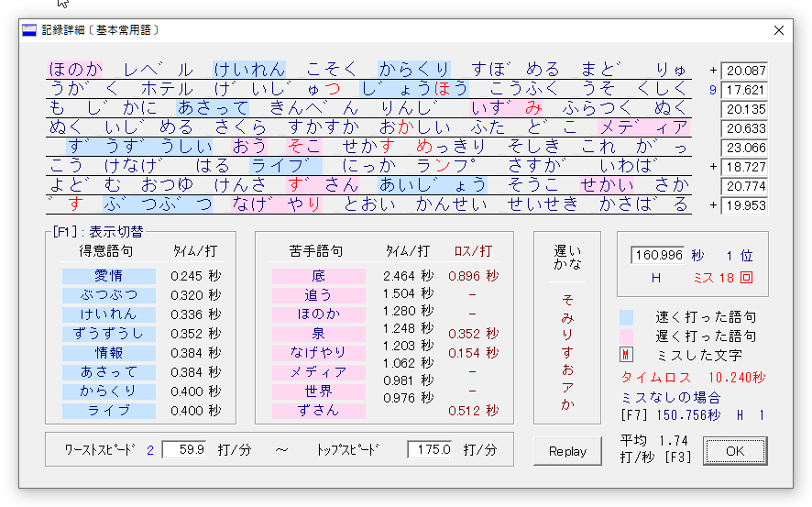Click the 0.896 秒 loss value

[473, 276]
